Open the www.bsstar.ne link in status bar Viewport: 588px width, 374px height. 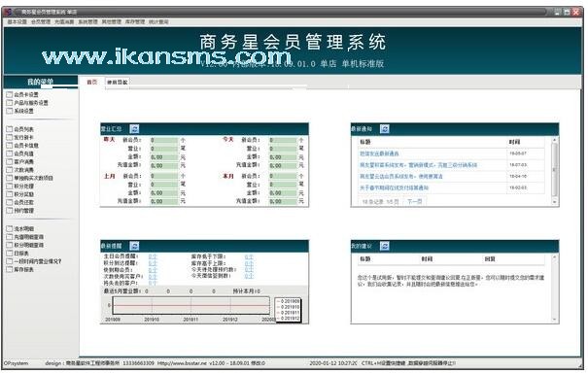click(x=183, y=363)
